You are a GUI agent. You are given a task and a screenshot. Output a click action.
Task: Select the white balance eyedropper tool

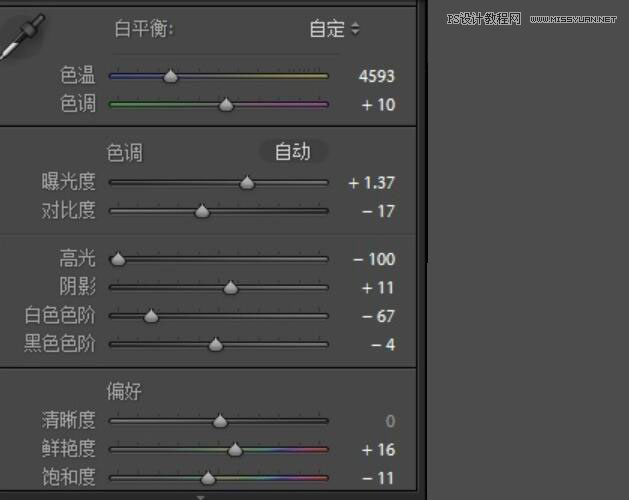pos(18,38)
